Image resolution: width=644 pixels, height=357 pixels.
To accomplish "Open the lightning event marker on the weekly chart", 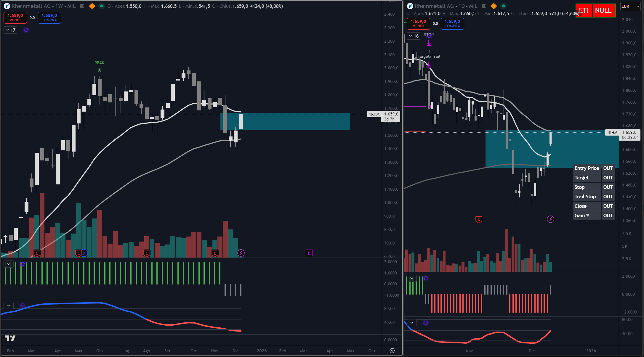I will tap(241, 253).
